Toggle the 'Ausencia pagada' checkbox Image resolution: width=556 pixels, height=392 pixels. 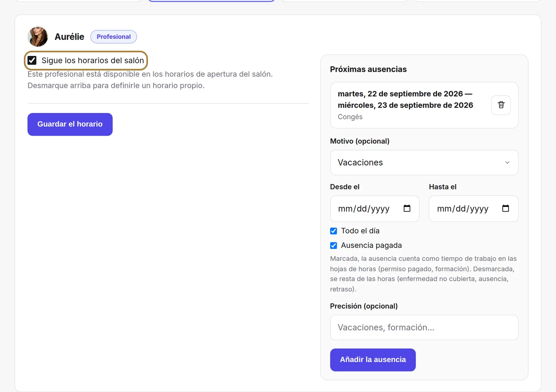[334, 245]
